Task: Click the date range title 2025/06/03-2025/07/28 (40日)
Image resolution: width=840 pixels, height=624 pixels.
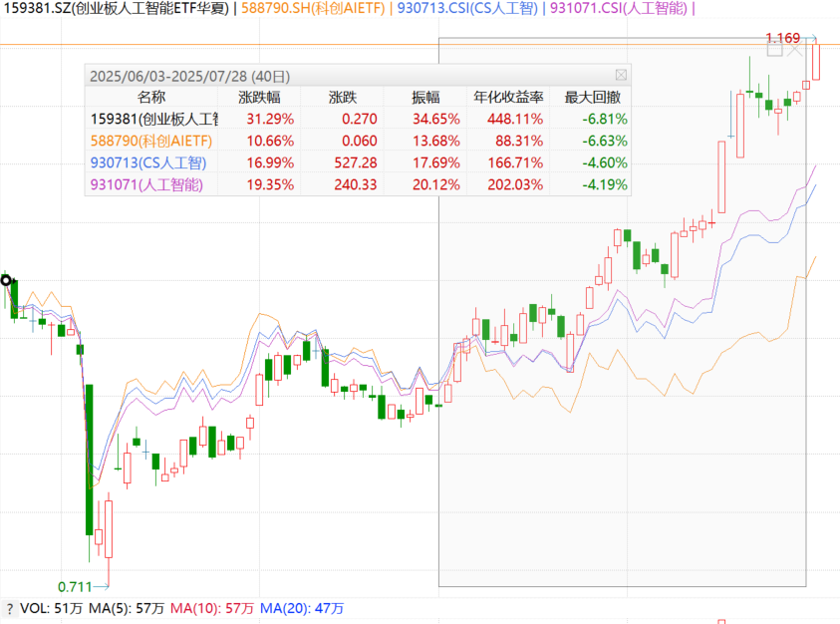Action: [x=189, y=76]
